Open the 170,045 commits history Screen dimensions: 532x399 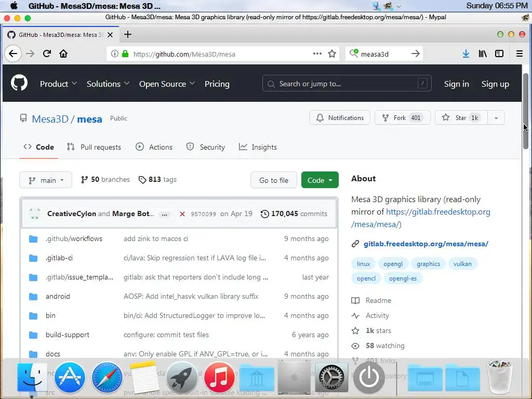click(x=294, y=214)
